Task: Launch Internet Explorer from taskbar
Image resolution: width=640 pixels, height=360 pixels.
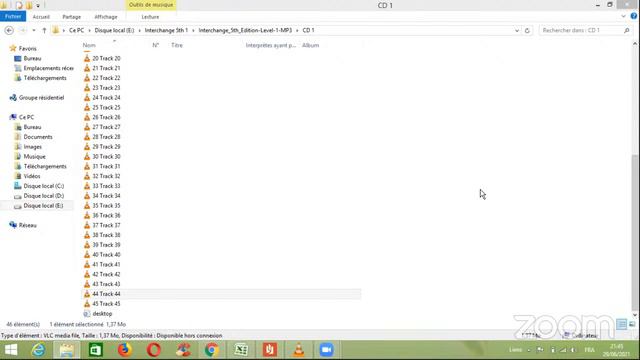Action: 39,350
